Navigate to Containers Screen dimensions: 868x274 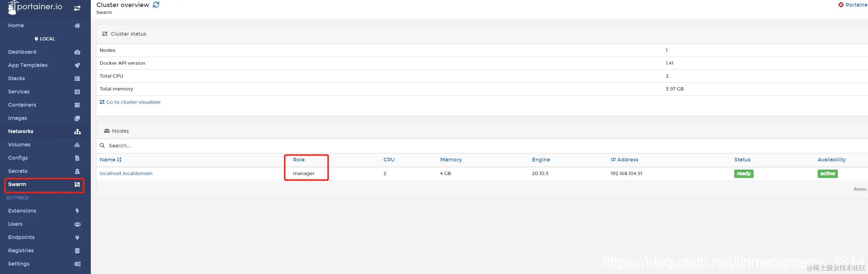point(22,105)
